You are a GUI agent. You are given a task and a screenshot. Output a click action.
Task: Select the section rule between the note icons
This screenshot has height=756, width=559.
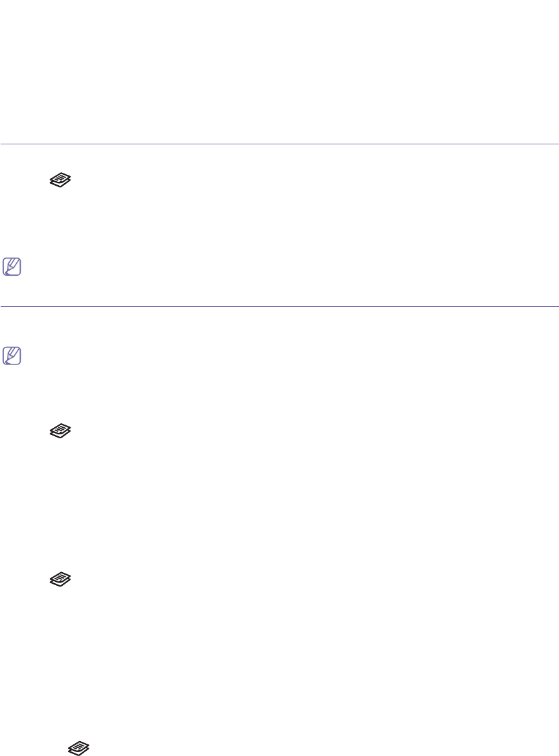point(279,306)
